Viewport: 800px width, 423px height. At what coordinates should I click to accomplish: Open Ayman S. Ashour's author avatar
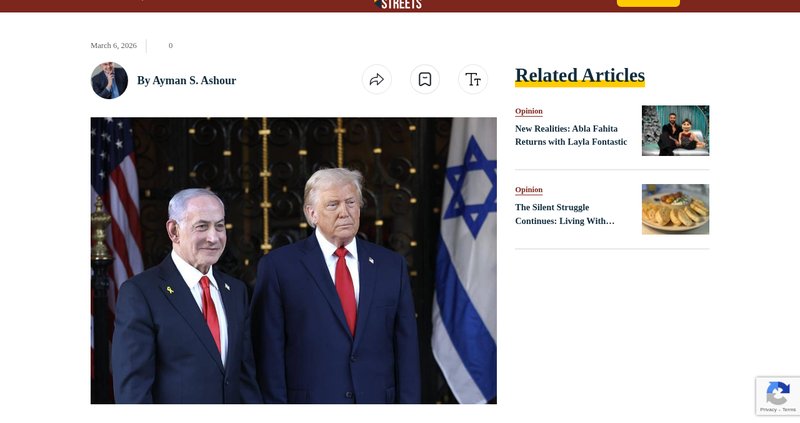click(109, 80)
